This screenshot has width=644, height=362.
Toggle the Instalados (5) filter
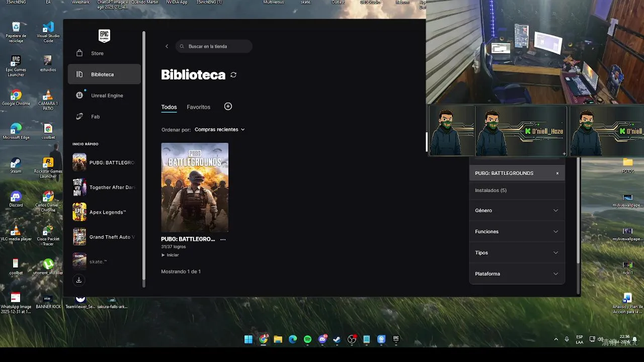point(517,191)
